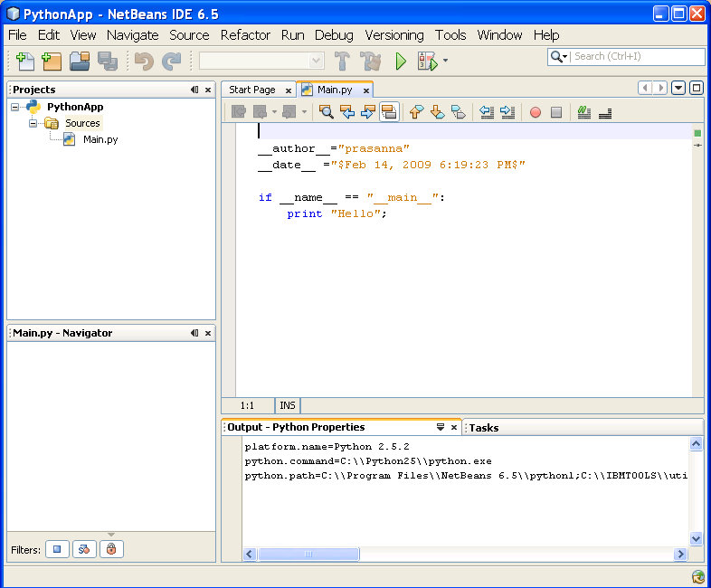Switch to the Start Page tab
The height and width of the screenshot is (588, 711).
pyautogui.click(x=252, y=90)
